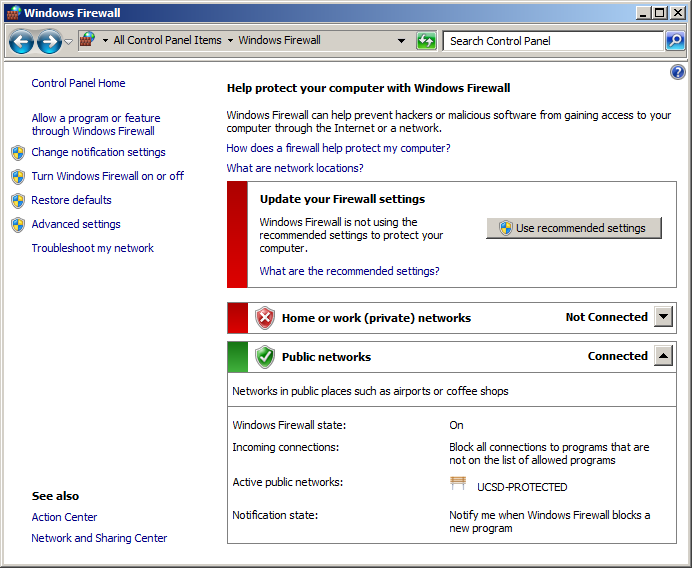Minimize the Windows Firewall window
Image resolution: width=692 pixels, height=568 pixels.
pyautogui.click(x=643, y=13)
